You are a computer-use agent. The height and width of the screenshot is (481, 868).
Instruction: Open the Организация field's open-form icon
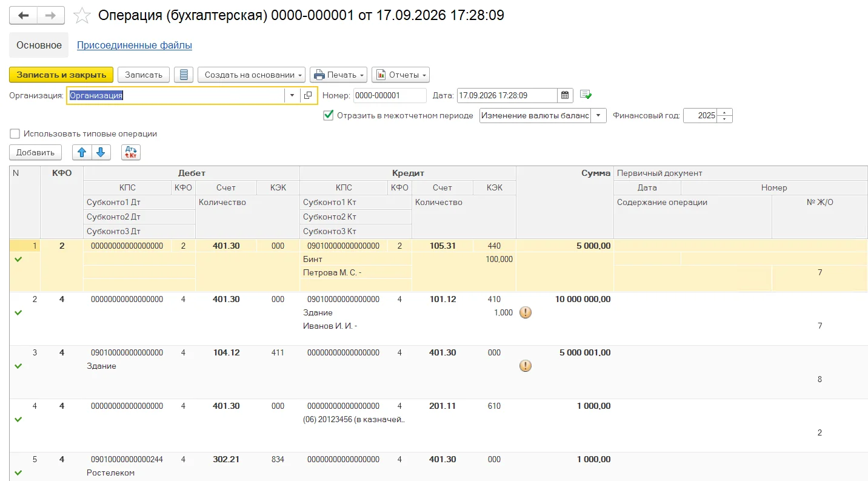tap(308, 95)
